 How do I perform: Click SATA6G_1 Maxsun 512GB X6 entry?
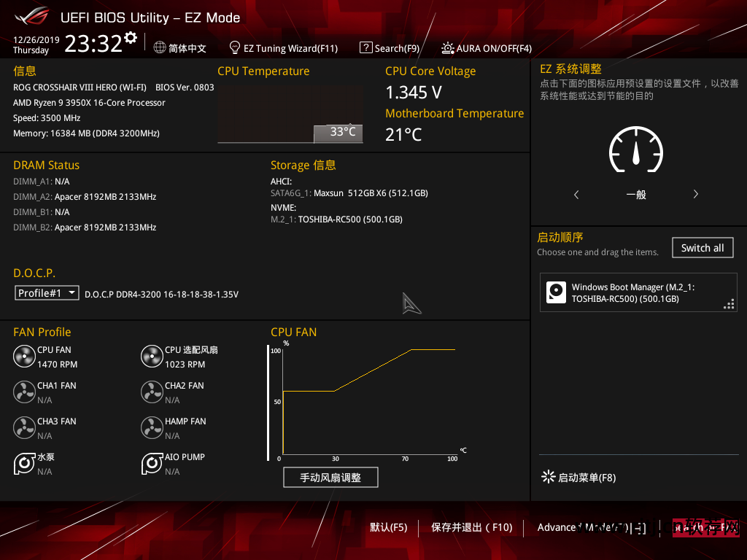(349, 192)
